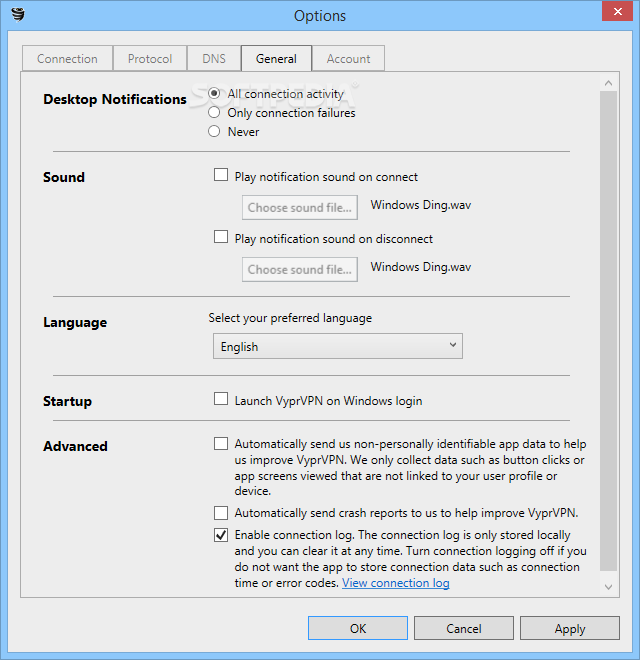Click the scrollbar up arrow
Image resolution: width=640 pixels, height=660 pixels.
click(608, 83)
